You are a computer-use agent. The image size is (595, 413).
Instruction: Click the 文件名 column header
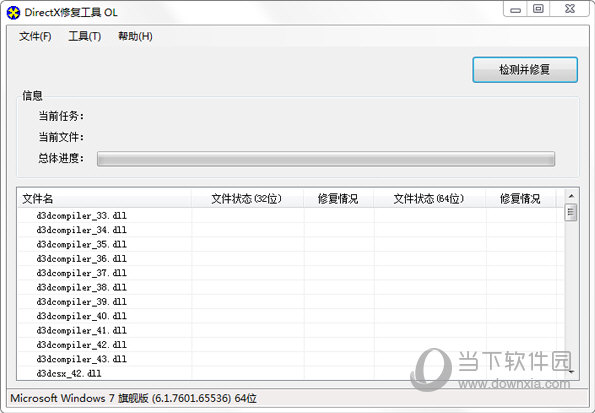coord(104,199)
